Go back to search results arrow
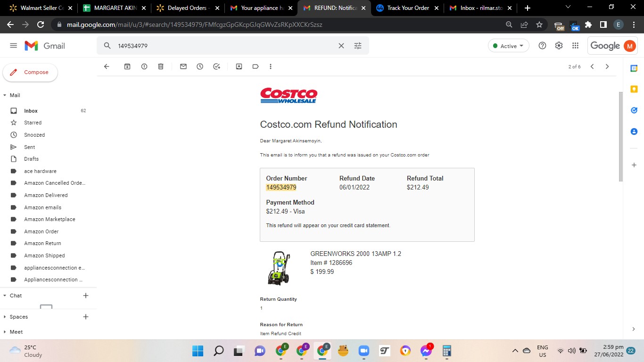 tap(107, 66)
